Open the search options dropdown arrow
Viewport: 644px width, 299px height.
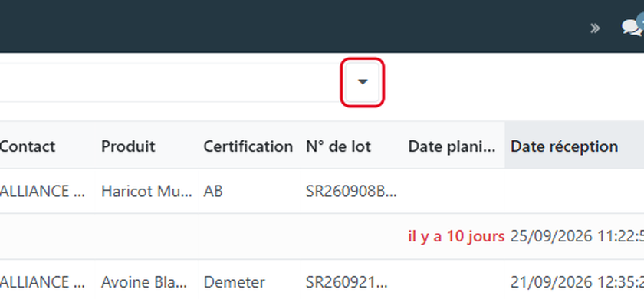click(362, 82)
